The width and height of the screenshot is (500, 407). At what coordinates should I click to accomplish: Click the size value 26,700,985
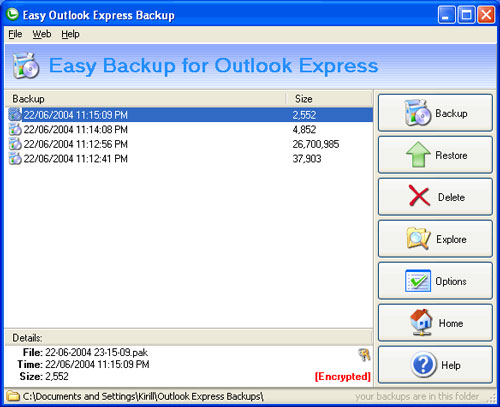pos(316,144)
